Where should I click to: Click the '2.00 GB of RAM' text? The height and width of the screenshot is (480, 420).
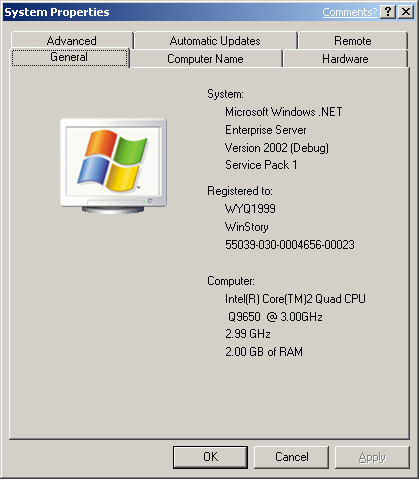[264, 352]
